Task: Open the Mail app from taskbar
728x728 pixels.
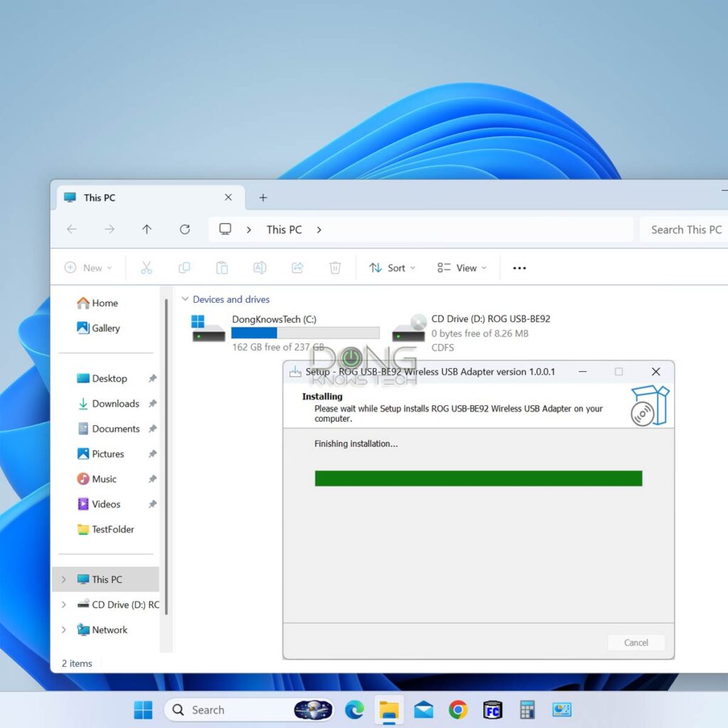Action: (424, 710)
